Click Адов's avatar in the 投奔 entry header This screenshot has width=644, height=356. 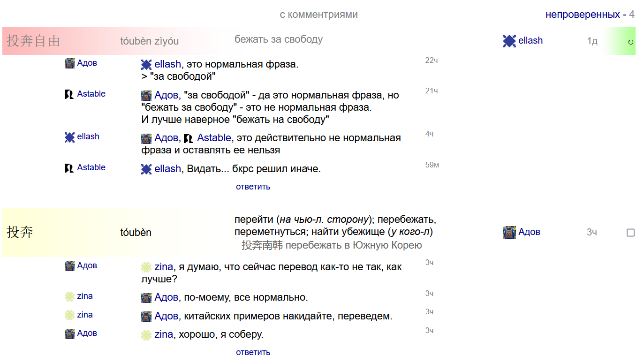[x=509, y=232]
